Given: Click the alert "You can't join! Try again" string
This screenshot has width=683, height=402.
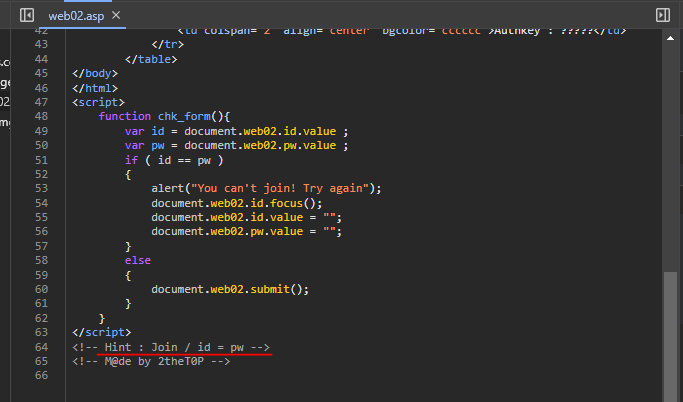Looking at the screenshot, I should [280, 188].
